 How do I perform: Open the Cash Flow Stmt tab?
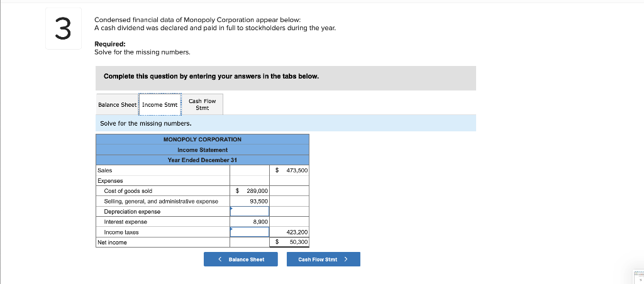pos(203,105)
